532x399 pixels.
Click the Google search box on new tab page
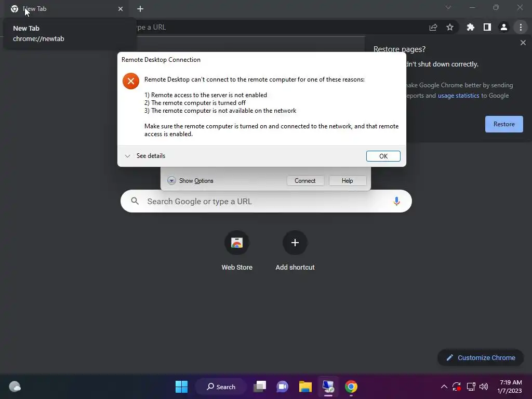266,201
